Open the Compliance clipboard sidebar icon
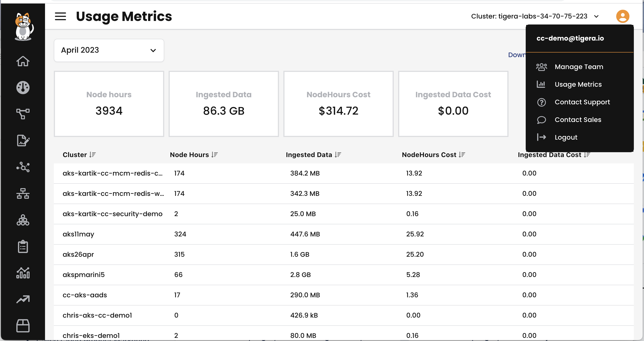Screen dimensions: 644x341 tap(23, 247)
